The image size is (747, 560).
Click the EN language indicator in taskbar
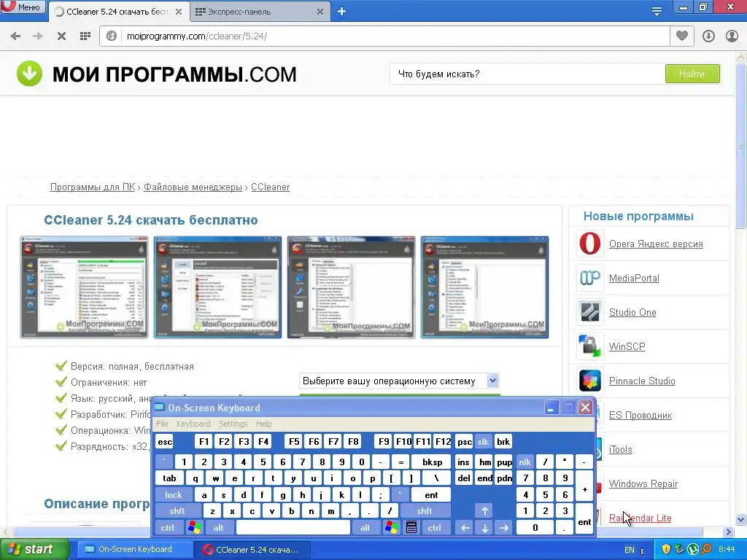[630, 550]
